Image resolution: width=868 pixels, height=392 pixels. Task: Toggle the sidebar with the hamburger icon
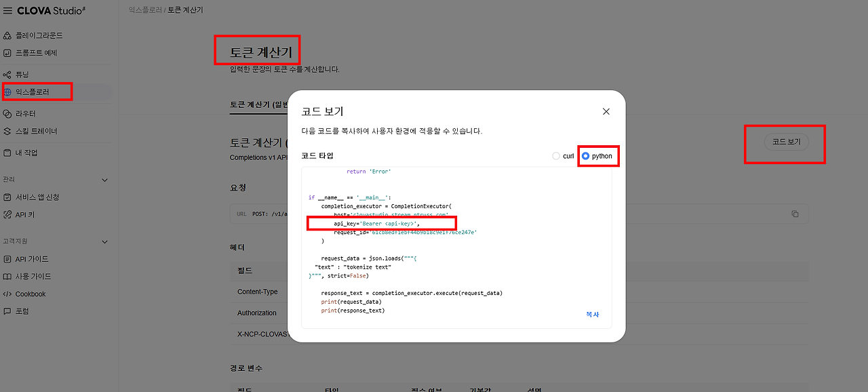(x=8, y=10)
